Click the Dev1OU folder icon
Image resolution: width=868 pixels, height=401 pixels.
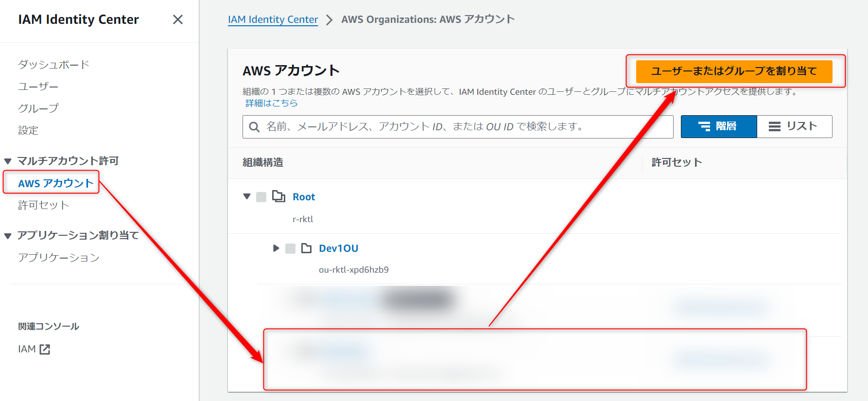tap(307, 248)
